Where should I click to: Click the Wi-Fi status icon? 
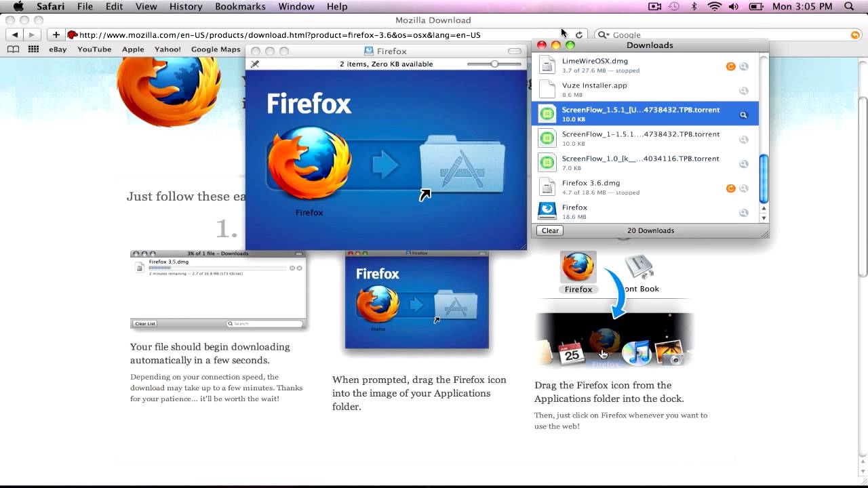[x=714, y=6]
